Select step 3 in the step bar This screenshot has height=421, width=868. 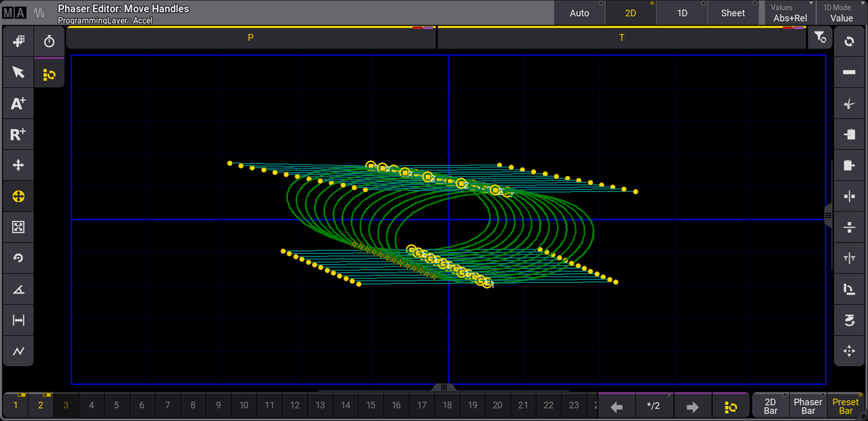click(x=66, y=405)
